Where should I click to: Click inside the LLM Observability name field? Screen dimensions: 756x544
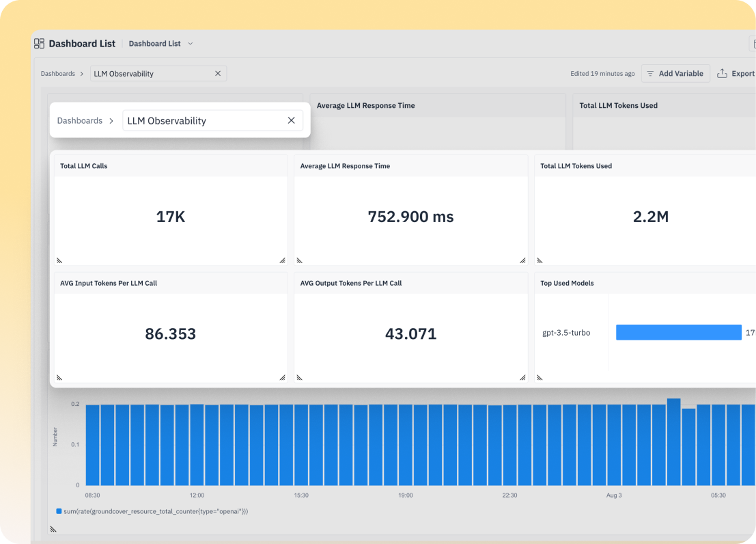point(198,120)
